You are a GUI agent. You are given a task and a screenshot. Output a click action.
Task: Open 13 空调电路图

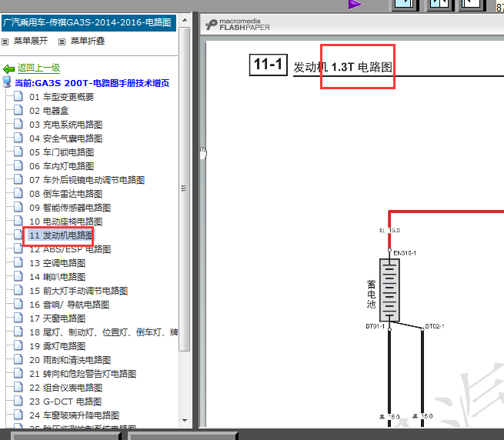coord(57,263)
